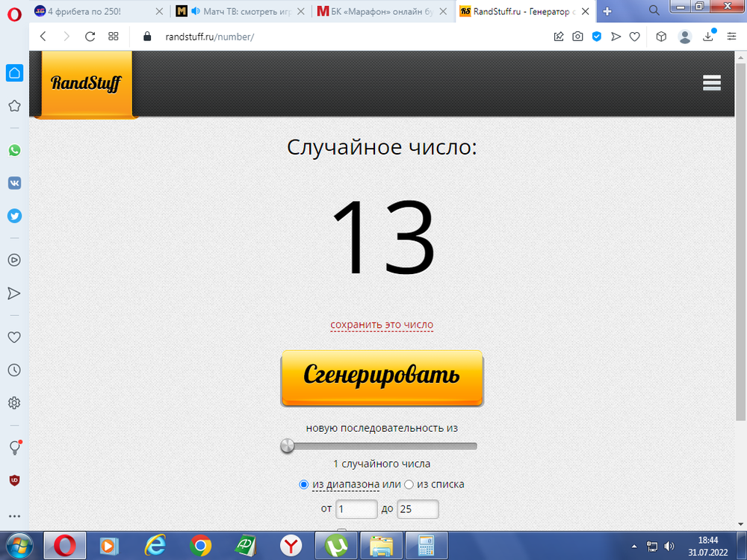The height and width of the screenshot is (560, 747).
Task: Open the RandStuff logo home link
Action: coord(86,84)
